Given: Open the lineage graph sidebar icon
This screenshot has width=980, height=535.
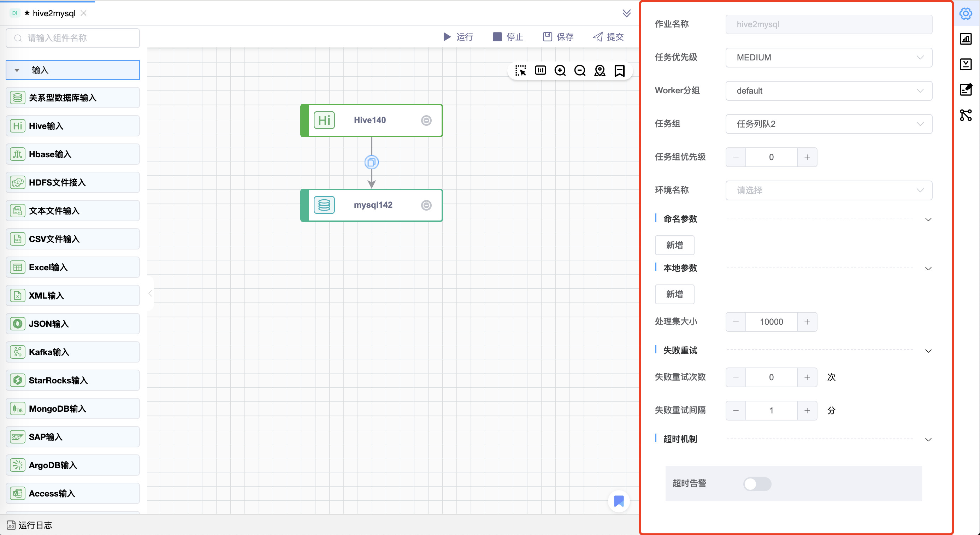Looking at the screenshot, I should pyautogui.click(x=966, y=115).
